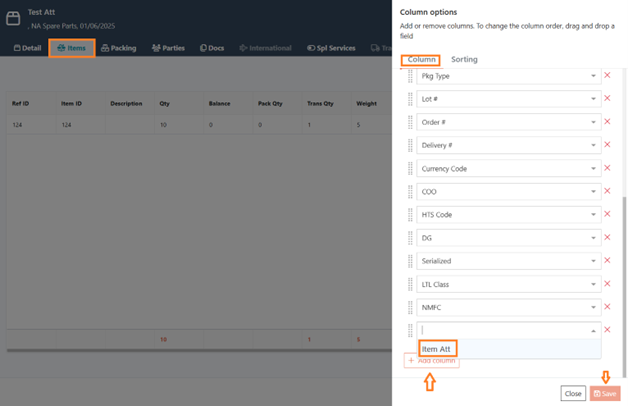The image size is (628, 406).
Task: Click the Balance column header
Action: pos(219,103)
